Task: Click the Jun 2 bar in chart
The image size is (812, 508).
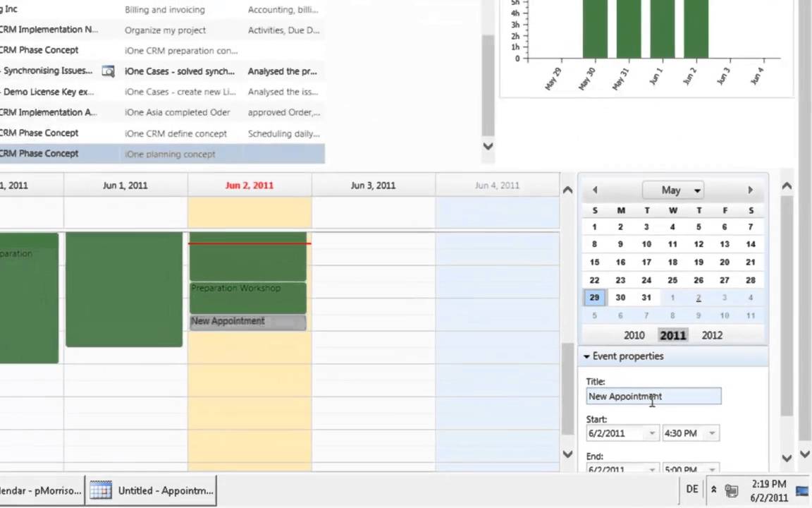Action: [x=696, y=29]
